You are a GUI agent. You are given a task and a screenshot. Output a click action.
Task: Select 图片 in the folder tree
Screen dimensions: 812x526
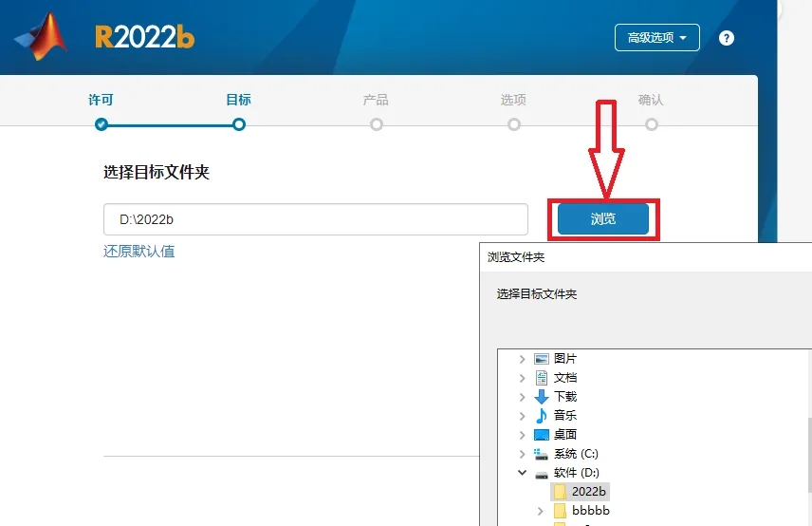click(565, 359)
